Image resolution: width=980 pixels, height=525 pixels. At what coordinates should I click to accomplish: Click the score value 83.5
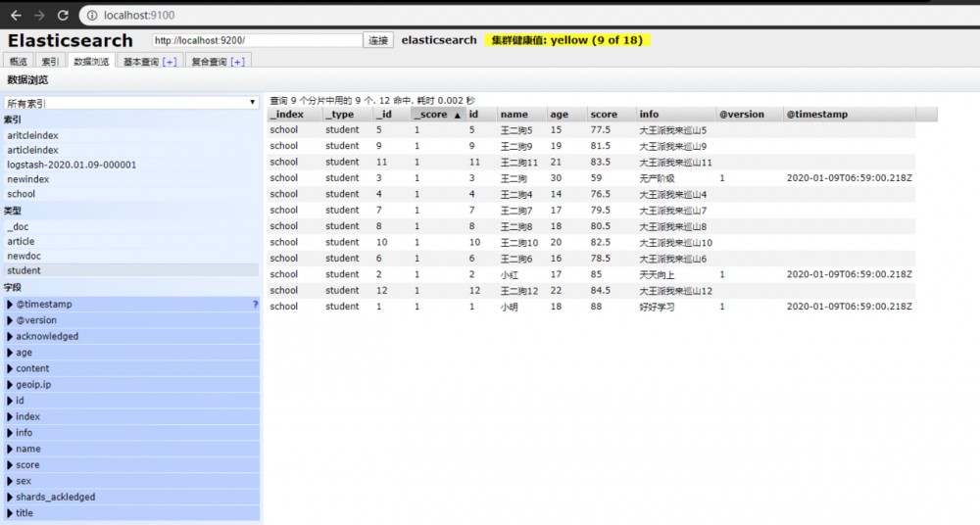[601, 162]
